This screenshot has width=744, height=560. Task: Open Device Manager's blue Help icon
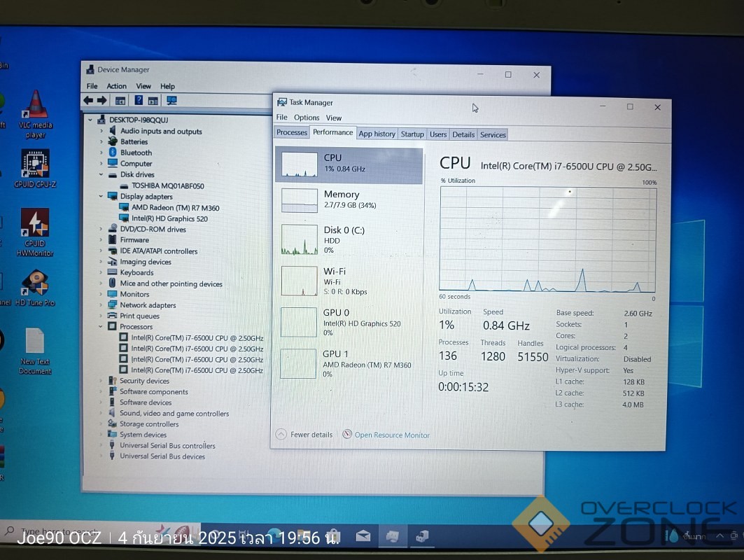(139, 100)
